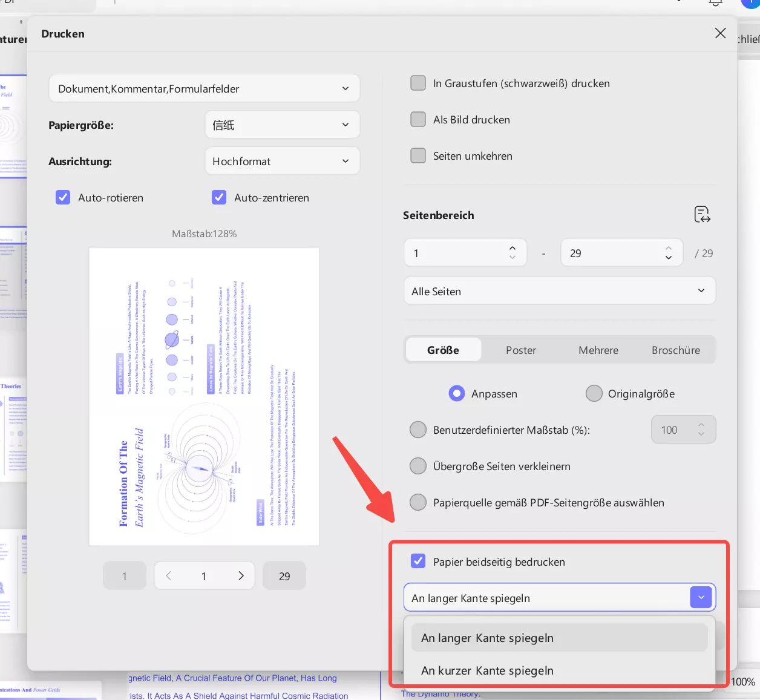The image size is (760, 700).
Task: Uncheck Auto-zentrieren checkbox
Action: [219, 197]
